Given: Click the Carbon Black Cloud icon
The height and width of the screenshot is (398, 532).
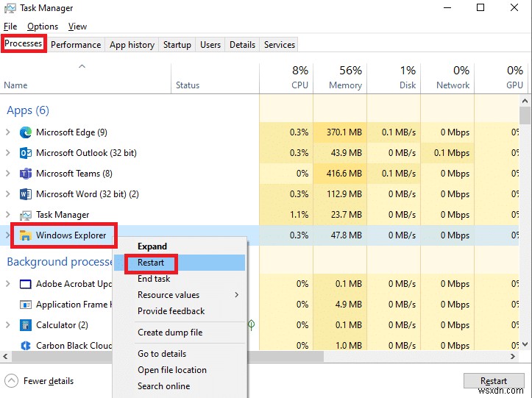Looking at the screenshot, I should [x=26, y=346].
